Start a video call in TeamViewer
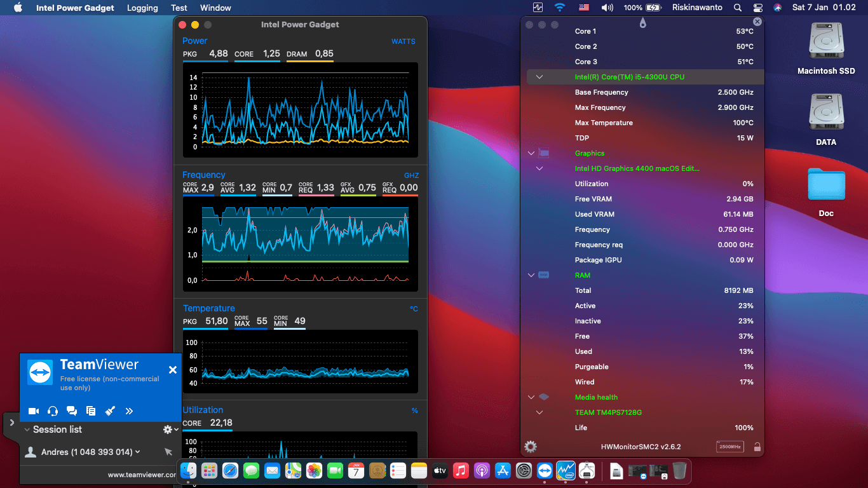This screenshot has width=868, height=488. (x=34, y=410)
